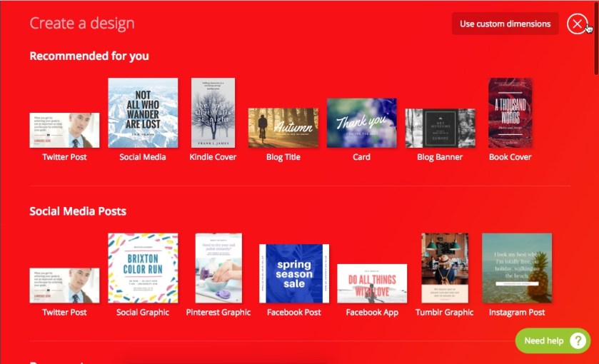Viewport: 599px width, 364px height.
Task: Click the question mark help icon
Action: pyautogui.click(x=578, y=340)
